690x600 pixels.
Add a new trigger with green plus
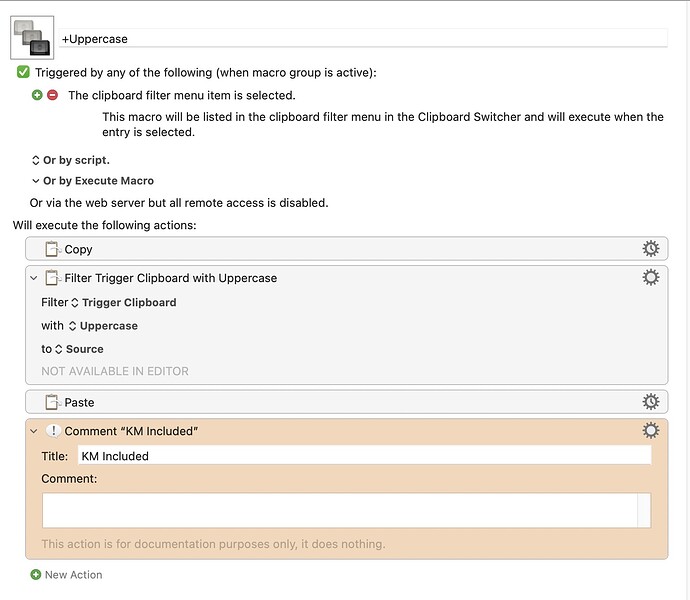37,95
